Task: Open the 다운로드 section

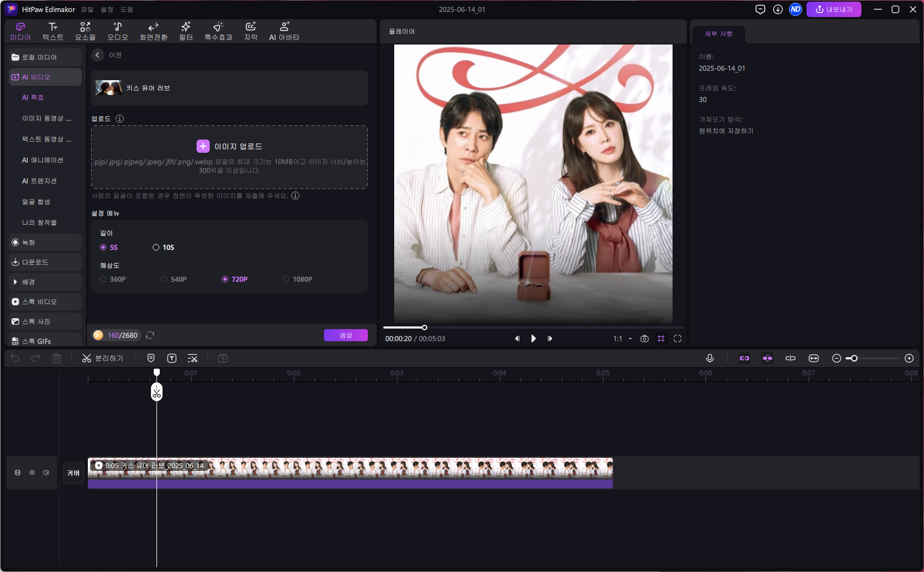Action: 46,262
